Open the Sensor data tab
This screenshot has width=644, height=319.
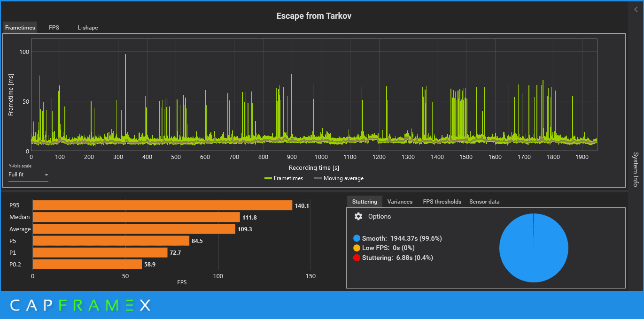[484, 202]
